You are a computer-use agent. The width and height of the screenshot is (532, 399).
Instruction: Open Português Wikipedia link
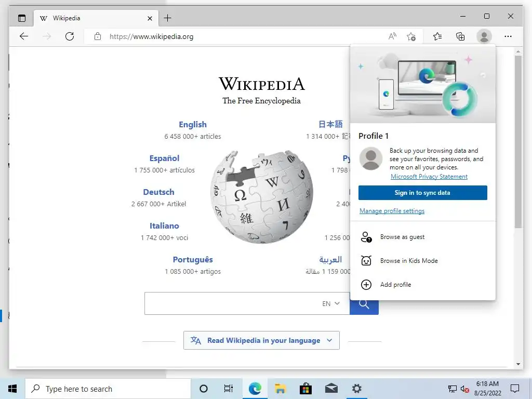(x=193, y=260)
